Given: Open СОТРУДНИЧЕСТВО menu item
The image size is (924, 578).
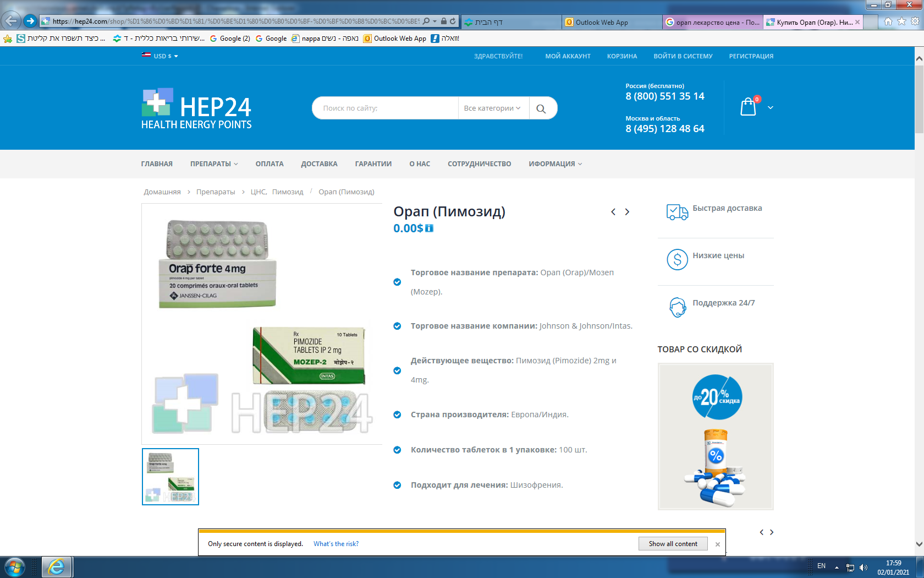Looking at the screenshot, I should (x=480, y=164).
